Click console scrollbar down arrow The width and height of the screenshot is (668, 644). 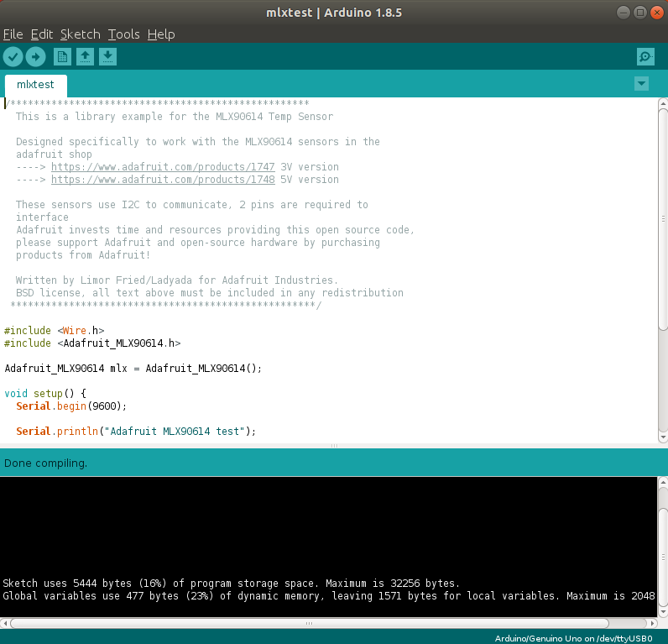[663, 612]
